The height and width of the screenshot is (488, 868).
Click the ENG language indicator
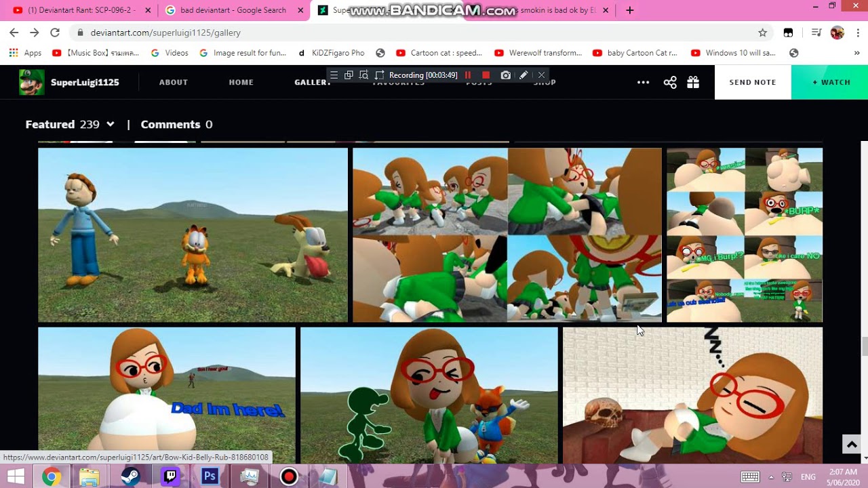808,476
